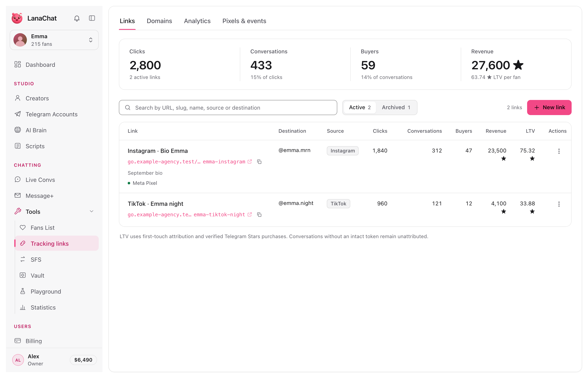Open the emma-tiktok-night tracking link
588x378 pixels.
click(x=189, y=215)
